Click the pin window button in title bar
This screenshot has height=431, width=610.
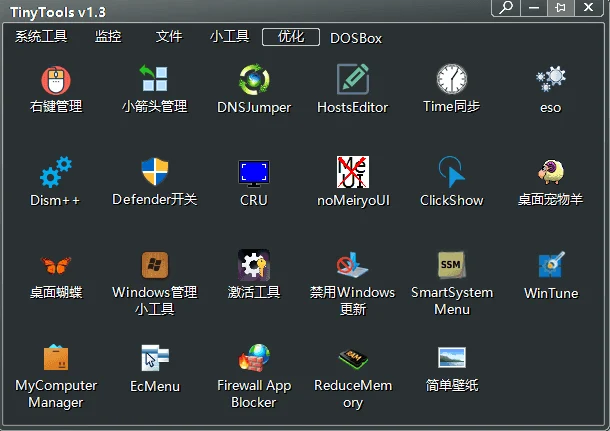(560, 8)
